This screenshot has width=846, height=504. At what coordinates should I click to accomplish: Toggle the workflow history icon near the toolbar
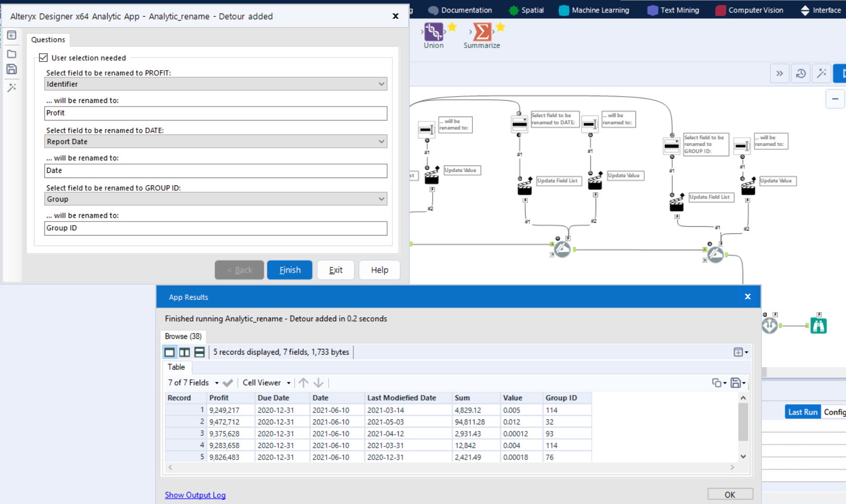pyautogui.click(x=801, y=73)
